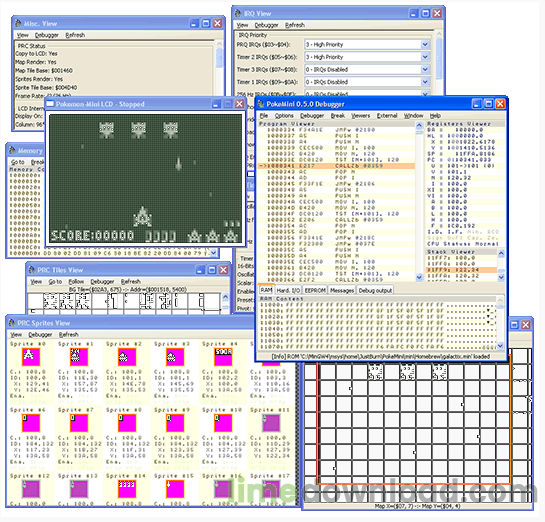Select the Sprite #3 thumbnail image
This screenshot has height=522, width=545.
(175, 357)
